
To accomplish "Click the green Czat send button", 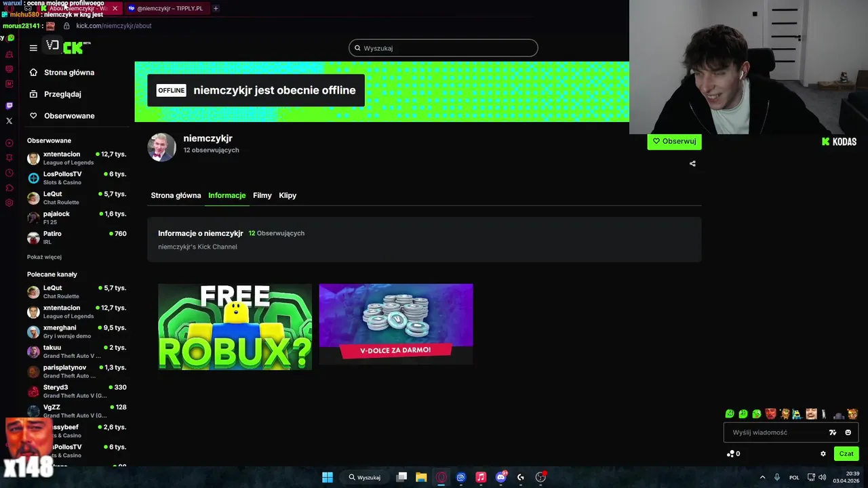I will pyautogui.click(x=846, y=453).
